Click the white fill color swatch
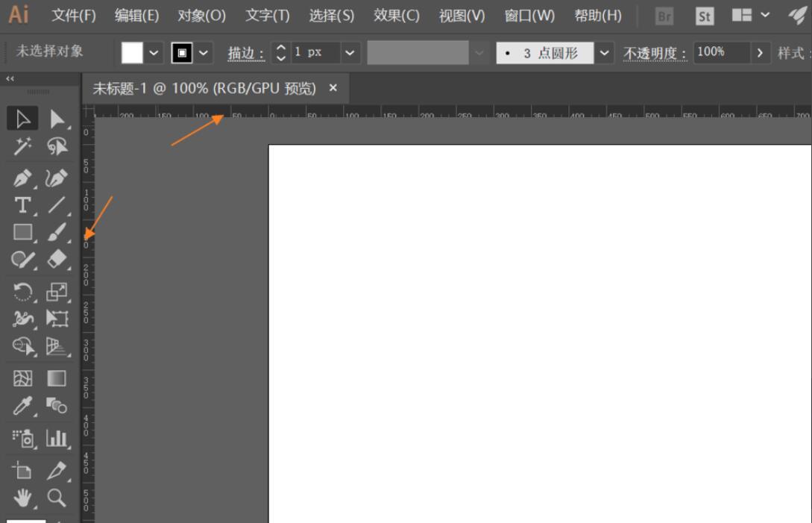The width and height of the screenshot is (812, 523). (132, 52)
